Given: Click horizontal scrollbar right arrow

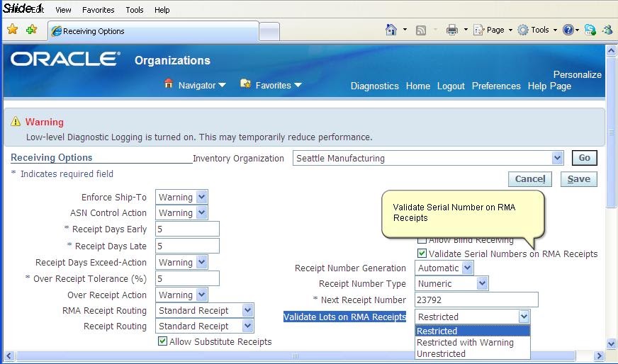Looking at the screenshot, I should [x=599, y=356].
